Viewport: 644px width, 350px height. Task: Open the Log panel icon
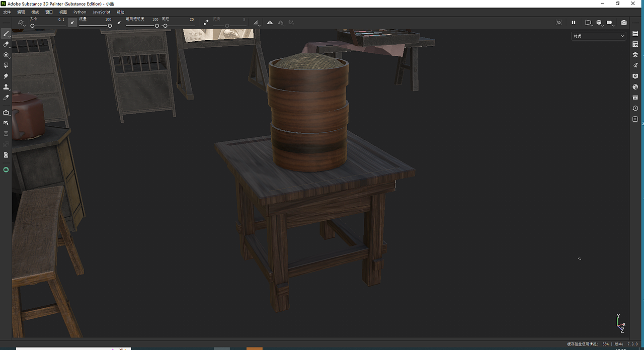[x=635, y=119]
